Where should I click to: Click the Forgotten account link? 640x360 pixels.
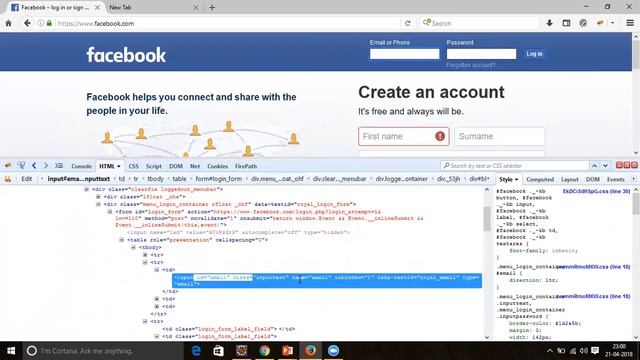471,65
